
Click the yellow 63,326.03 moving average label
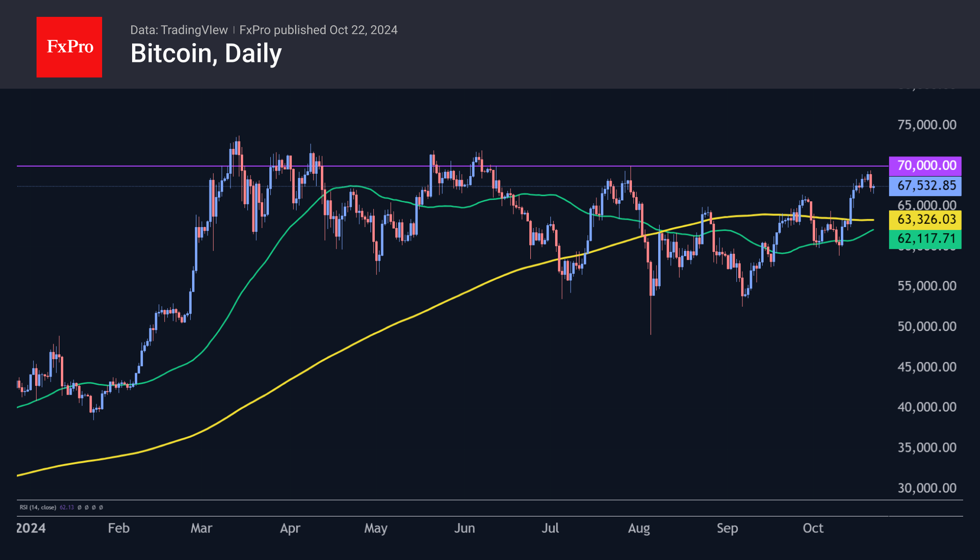click(x=925, y=220)
